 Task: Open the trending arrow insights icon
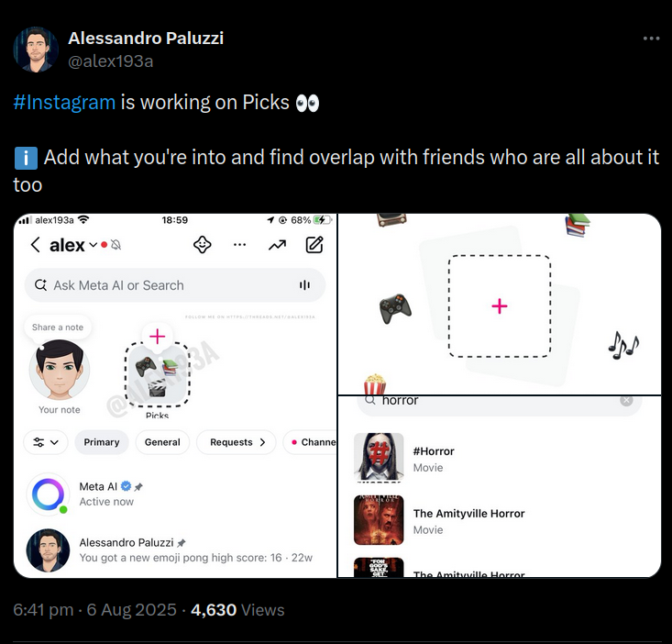(x=277, y=245)
